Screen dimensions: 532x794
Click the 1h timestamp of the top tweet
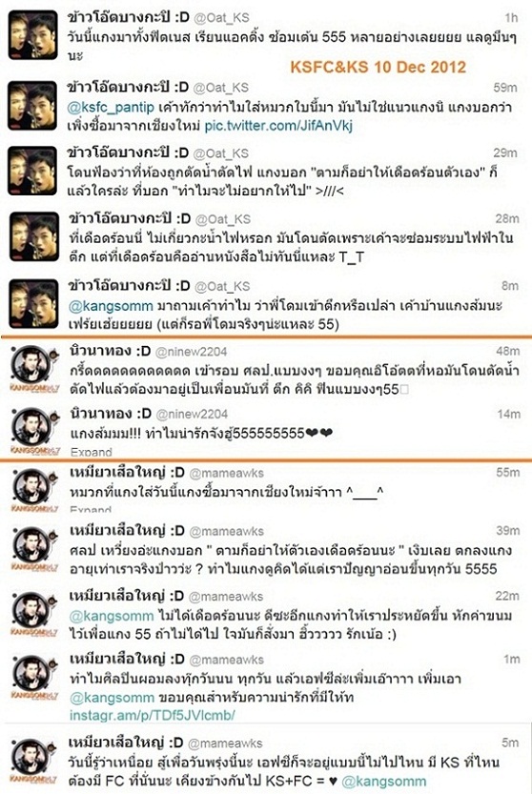point(511,18)
